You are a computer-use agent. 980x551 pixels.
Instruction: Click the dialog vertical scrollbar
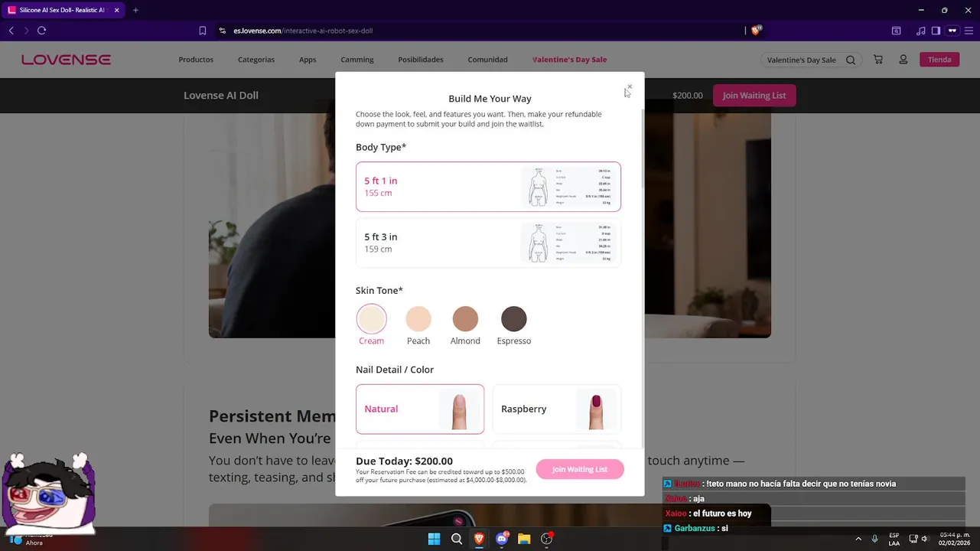point(642,149)
